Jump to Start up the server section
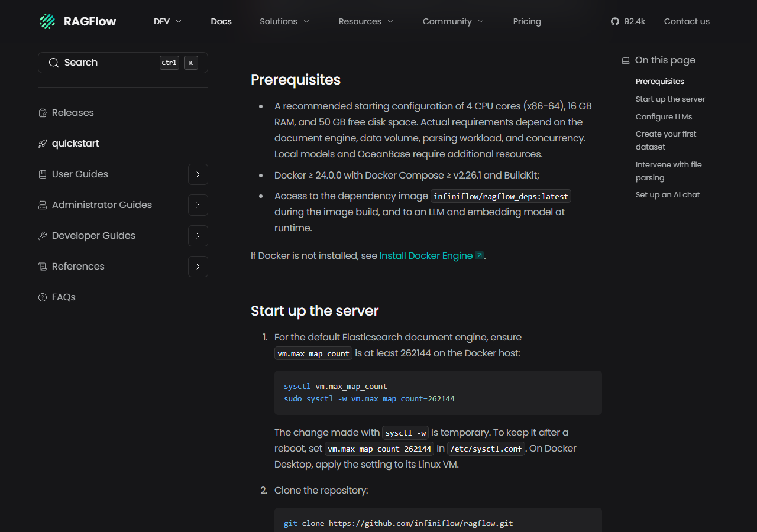 (670, 99)
